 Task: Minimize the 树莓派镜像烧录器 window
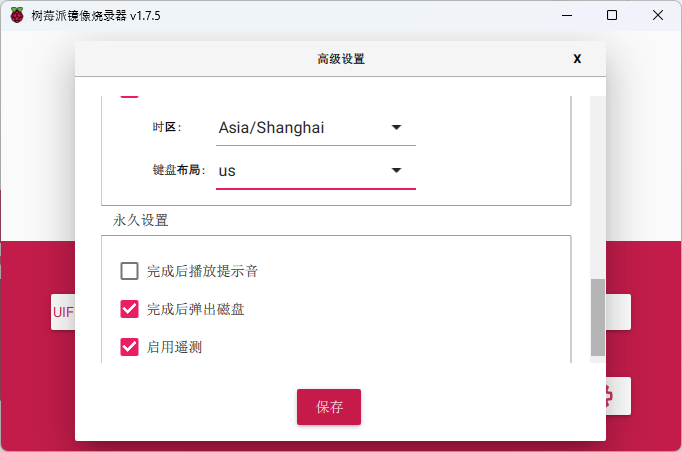(567, 15)
